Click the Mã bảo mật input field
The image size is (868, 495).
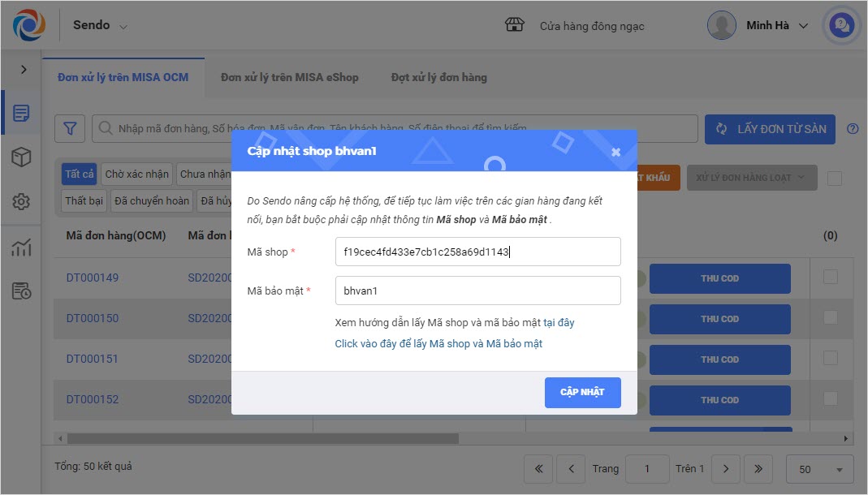pyautogui.click(x=477, y=291)
